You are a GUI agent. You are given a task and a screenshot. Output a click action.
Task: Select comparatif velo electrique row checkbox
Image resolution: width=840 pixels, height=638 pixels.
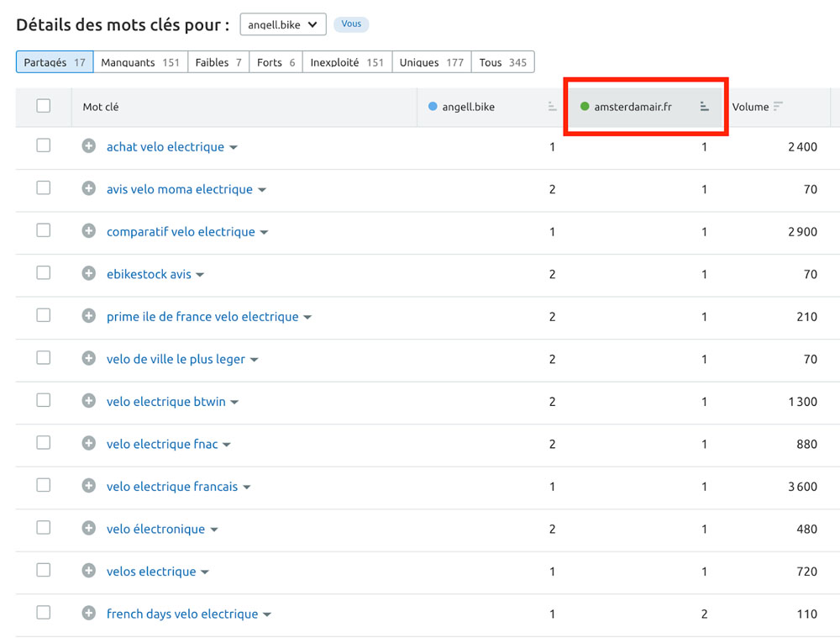click(x=44, y=230)
